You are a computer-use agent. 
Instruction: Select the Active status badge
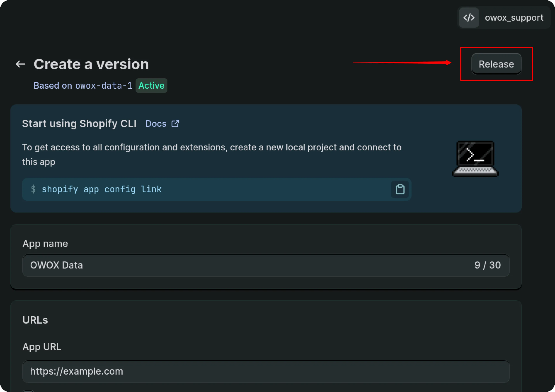point(151,85)
